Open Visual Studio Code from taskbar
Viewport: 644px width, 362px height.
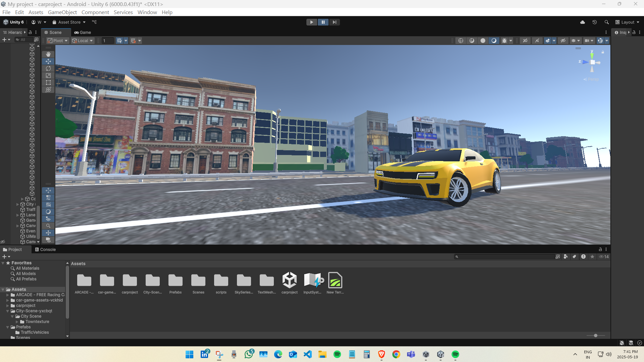[308, 354]
